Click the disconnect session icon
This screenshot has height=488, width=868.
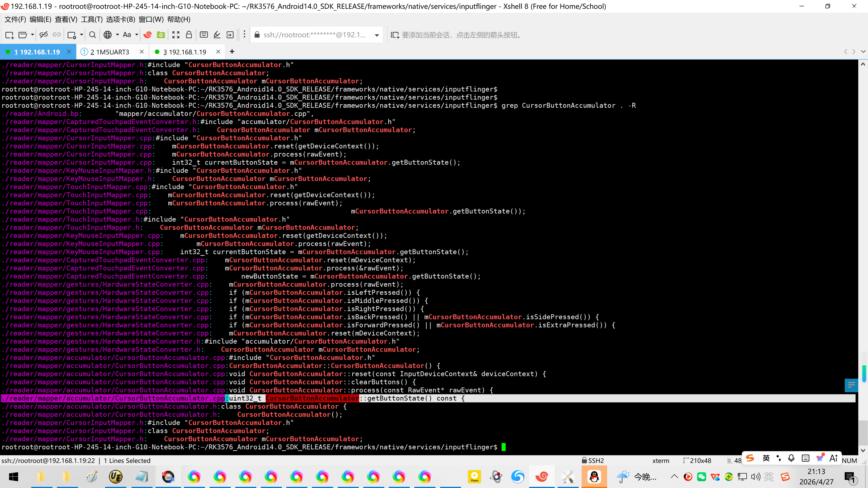pos(43,35)
